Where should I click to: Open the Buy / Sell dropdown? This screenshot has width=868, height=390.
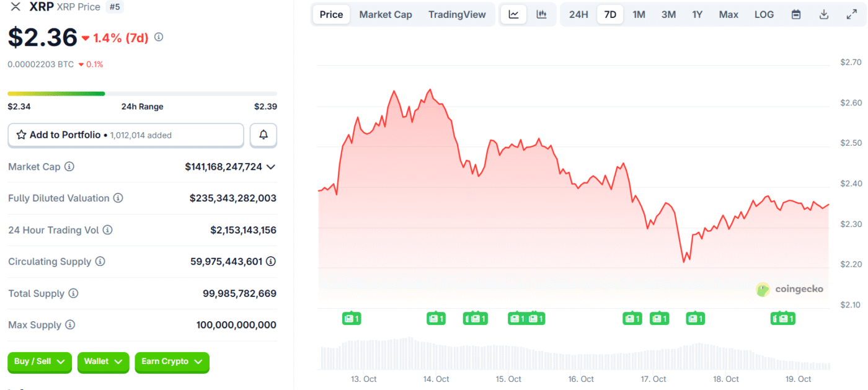pos(40,362)
